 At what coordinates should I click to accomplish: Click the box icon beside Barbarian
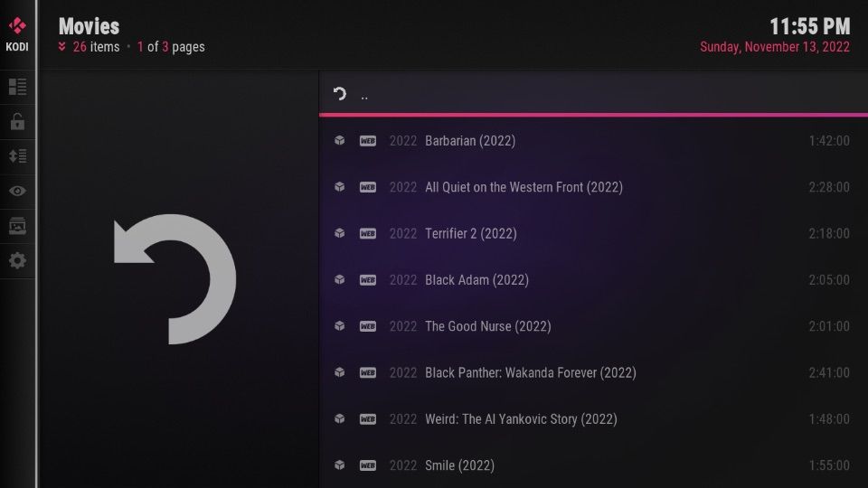point(339,141)
